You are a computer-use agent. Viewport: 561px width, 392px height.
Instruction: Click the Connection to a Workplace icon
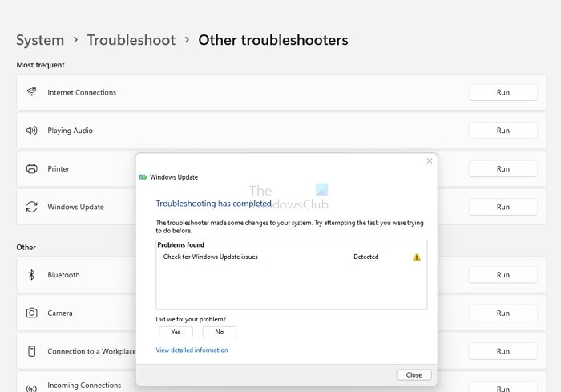31,351
